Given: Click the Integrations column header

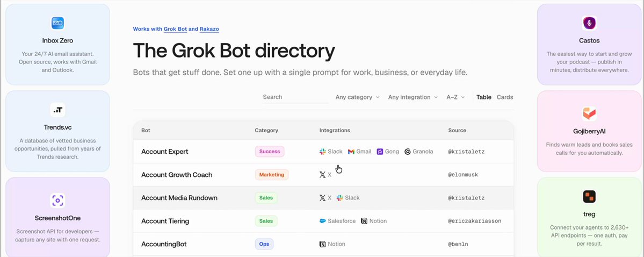Looking at the screenshot, I should [335, 130].
